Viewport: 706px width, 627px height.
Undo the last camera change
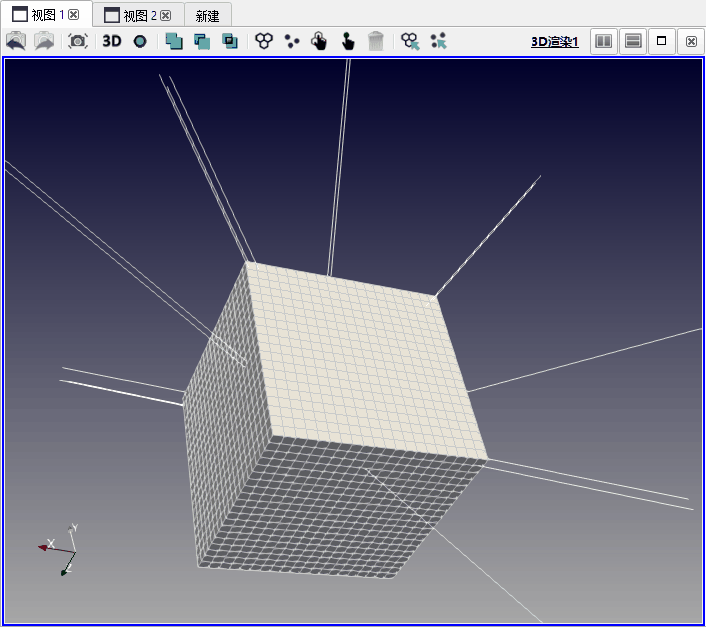pyautogui.click(x=16, y=41)
